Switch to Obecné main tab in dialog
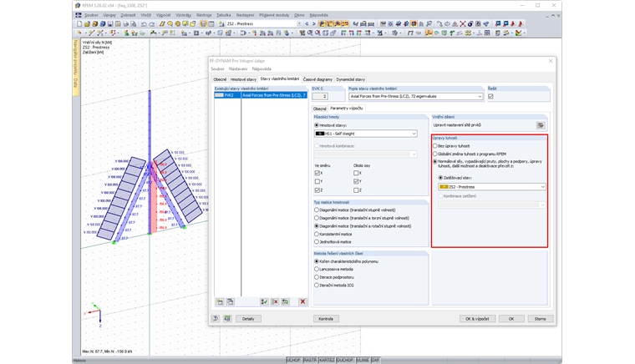The width and height of the screenshot is (635, 364). pyautogui.click(x=220, y=79)
